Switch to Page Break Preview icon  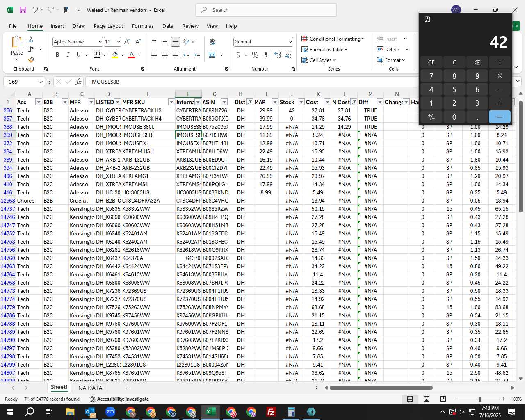[443, 399]
